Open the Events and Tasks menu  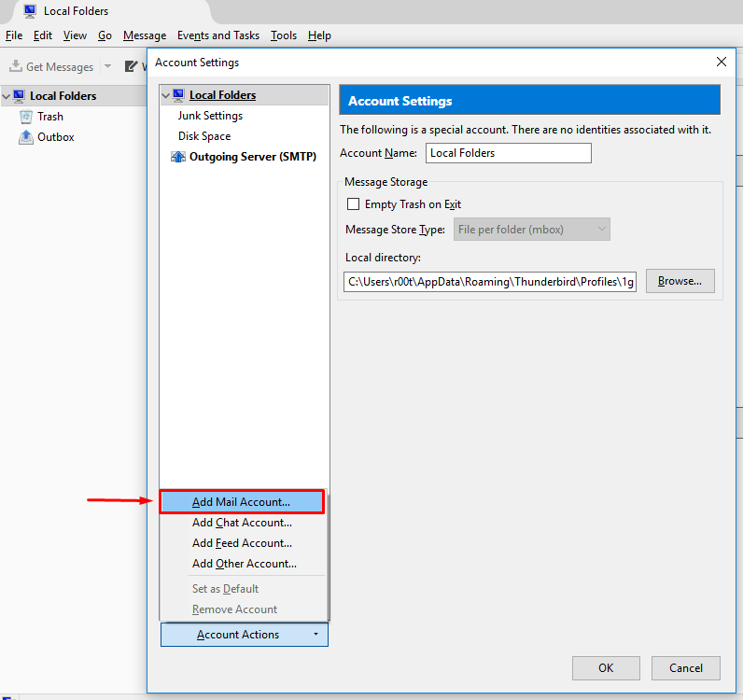click(x=218, y=35)
